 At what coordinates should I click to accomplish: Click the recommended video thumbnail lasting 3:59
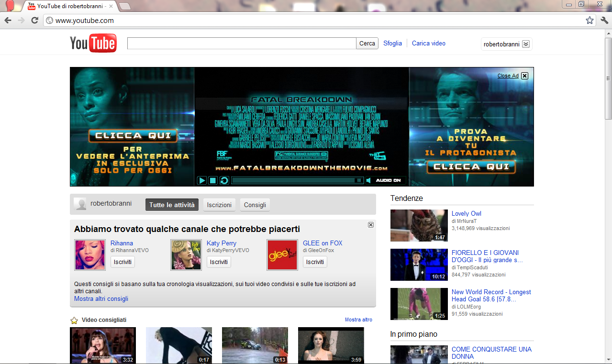(x=331, y=345)
